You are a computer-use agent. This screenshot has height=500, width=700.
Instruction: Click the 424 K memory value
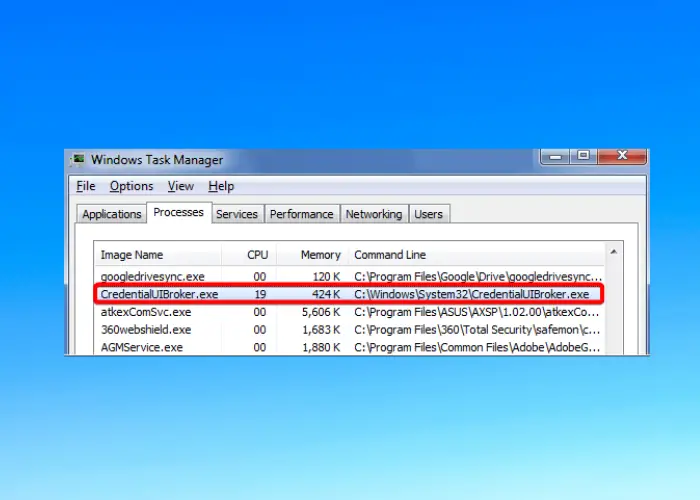(x=326, y=294)
